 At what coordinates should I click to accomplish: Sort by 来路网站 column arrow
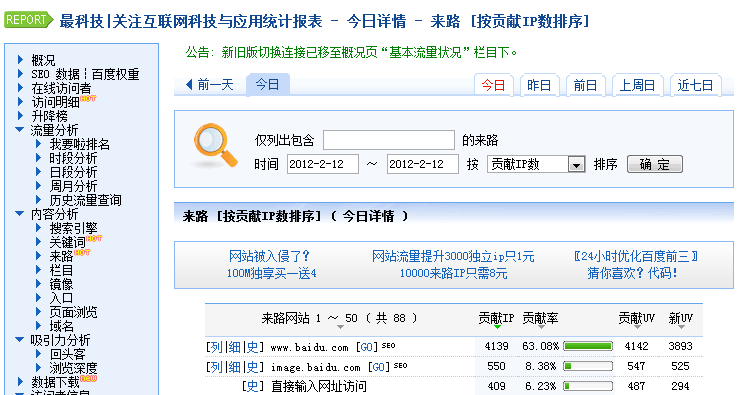(340, 327)
